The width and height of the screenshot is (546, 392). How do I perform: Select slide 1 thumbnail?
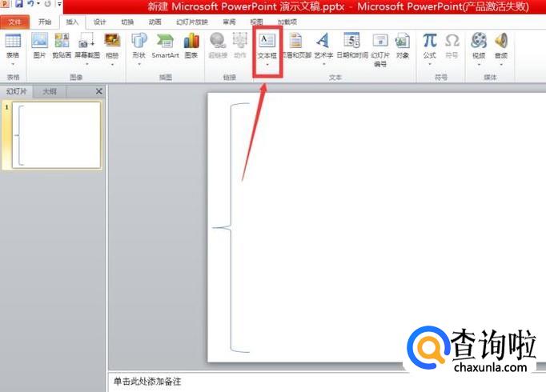[x=55, y=135]
